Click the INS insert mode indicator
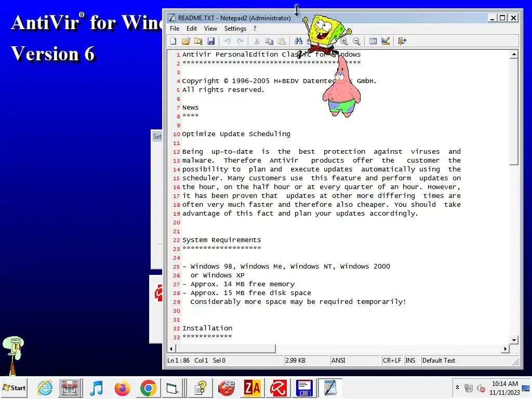This screenshot has width=532, height=399. tap(411, 361)
